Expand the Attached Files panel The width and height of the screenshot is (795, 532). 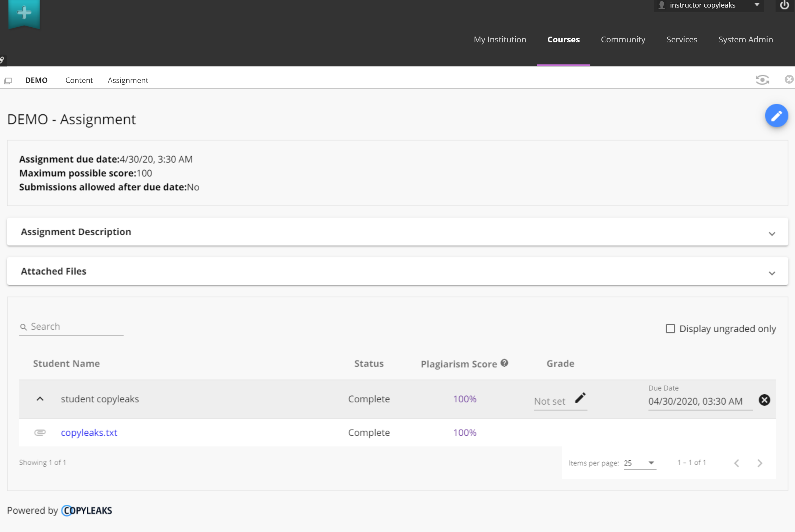point(397,271)
